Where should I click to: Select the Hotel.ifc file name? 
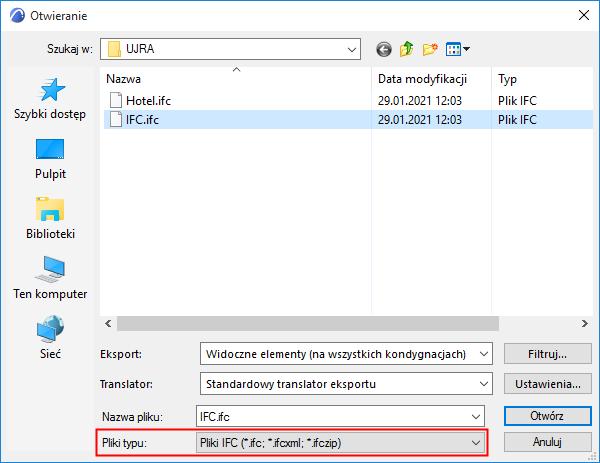click(x=148, y=101)
